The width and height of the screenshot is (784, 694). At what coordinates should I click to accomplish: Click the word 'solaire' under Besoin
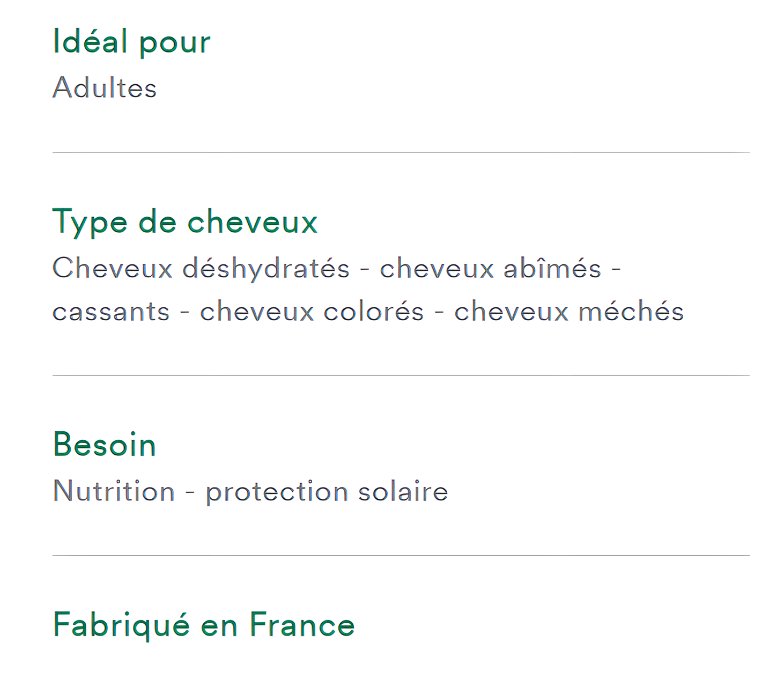coord(403,491)
